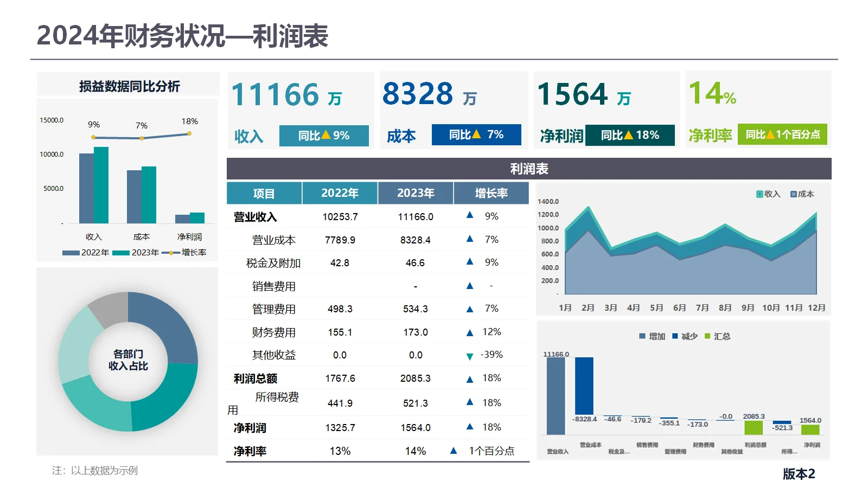Click the 8328.4 cell in 营业成本 row
This screenshot has width=868, height=488.
click(x=416, y=240)
